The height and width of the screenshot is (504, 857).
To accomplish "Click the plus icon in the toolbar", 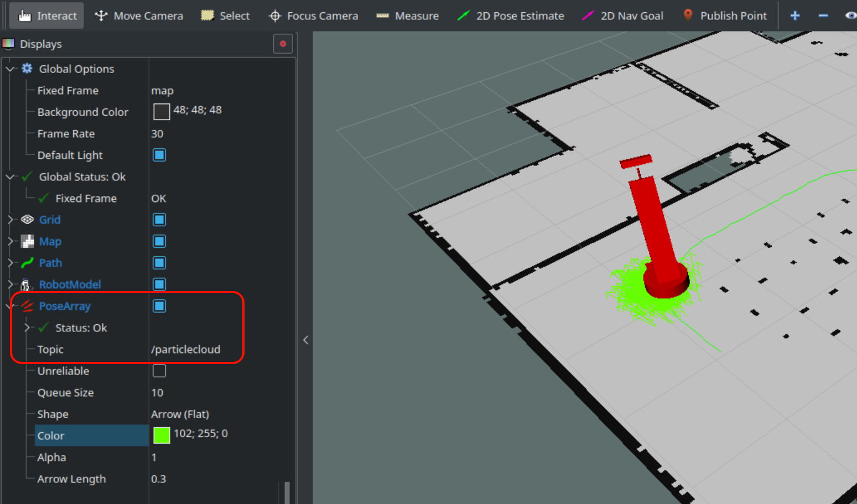I will point(795,15).
